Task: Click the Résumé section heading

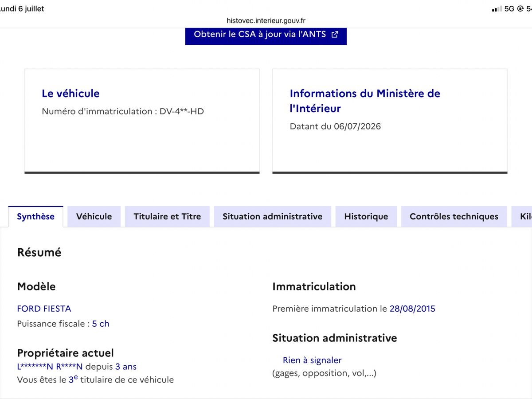Action: 39,253
